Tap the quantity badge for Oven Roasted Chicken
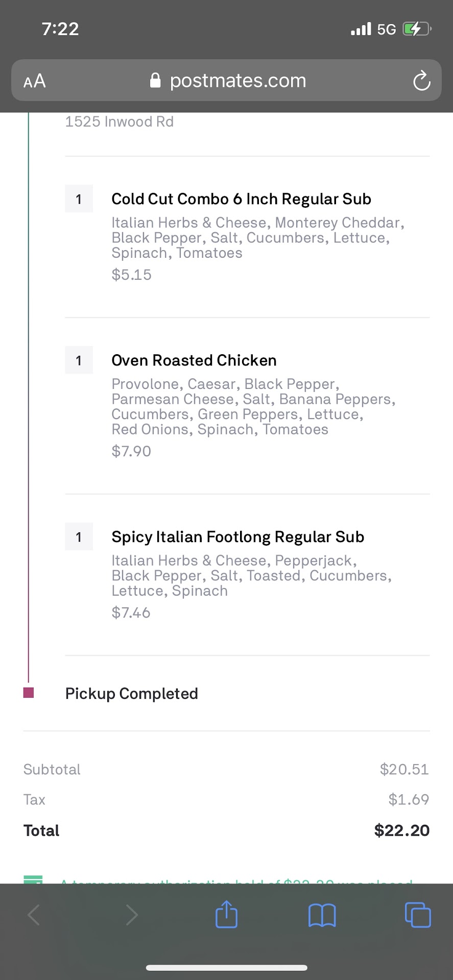Image resolution: width=453 pixels, height=980 pixels. (79, 360)
